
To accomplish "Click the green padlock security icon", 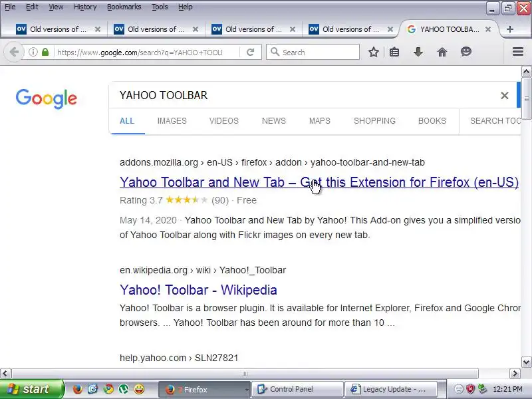I will pyautogui.click(x=45, y=53).
